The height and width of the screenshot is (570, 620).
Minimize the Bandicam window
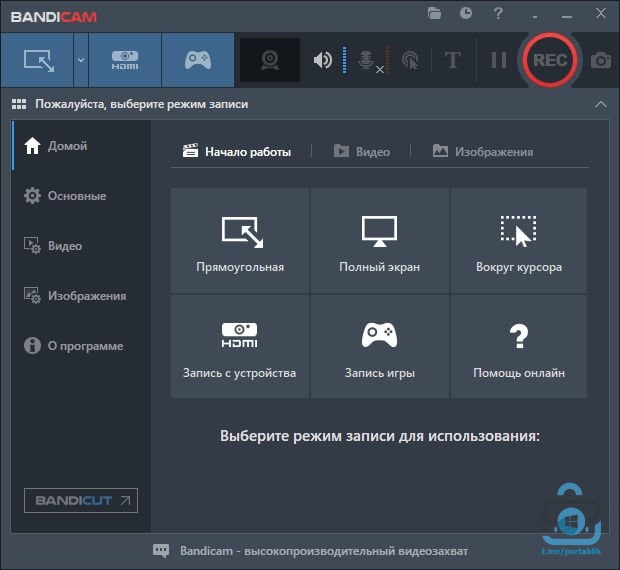click(567, 16)
